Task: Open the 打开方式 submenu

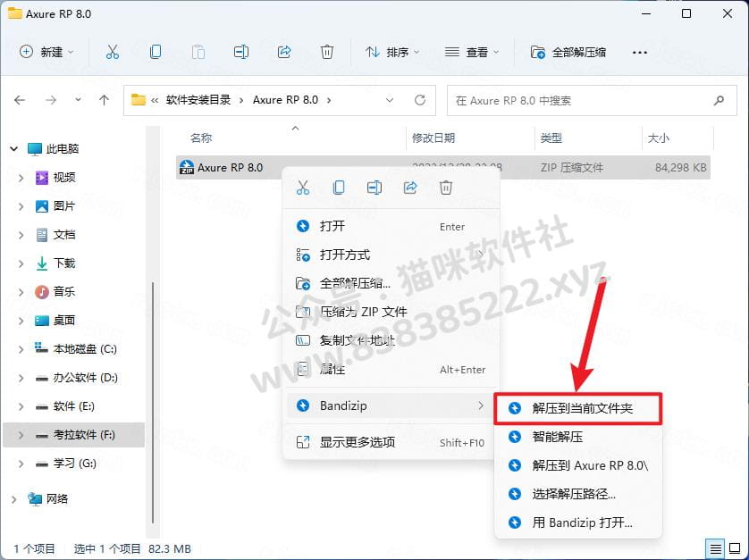Action: pos(391,255)
